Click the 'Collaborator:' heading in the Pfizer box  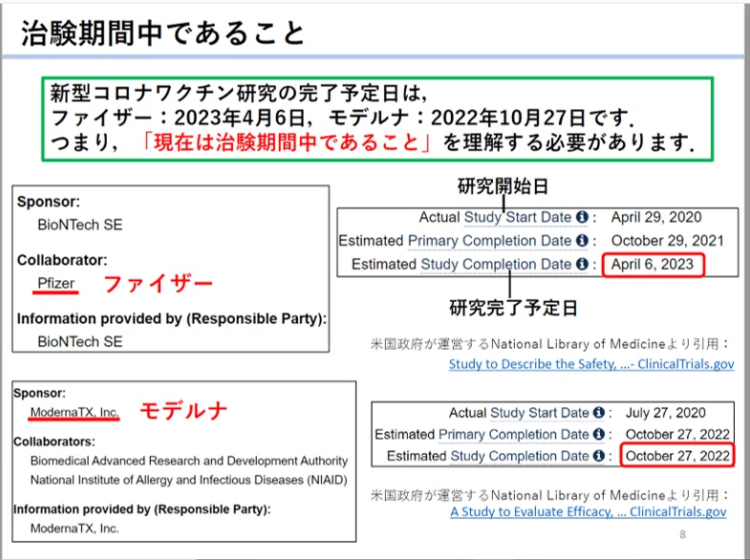coord(62,260)
